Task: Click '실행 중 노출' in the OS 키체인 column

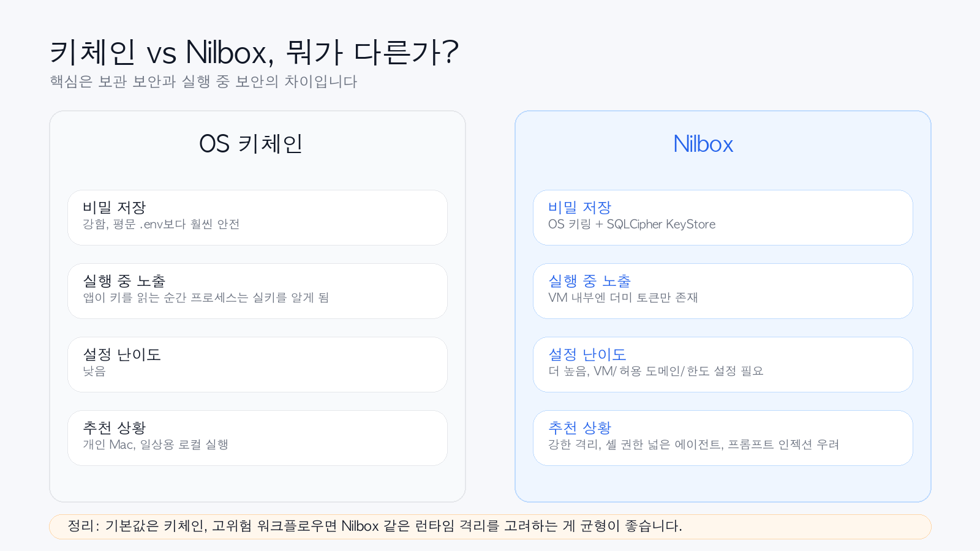Action: pos(124,281)
